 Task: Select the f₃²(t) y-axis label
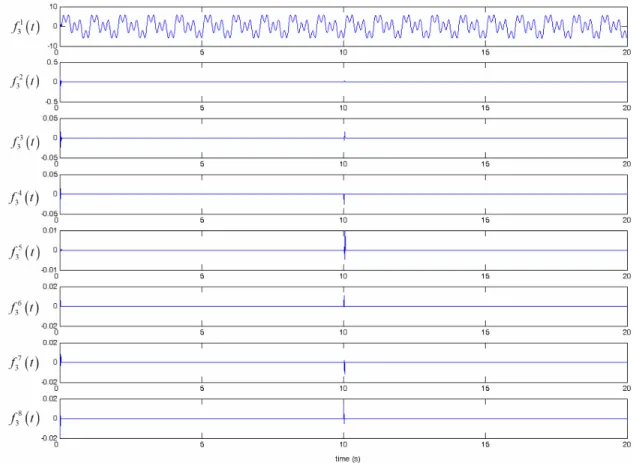pos(25,81)
